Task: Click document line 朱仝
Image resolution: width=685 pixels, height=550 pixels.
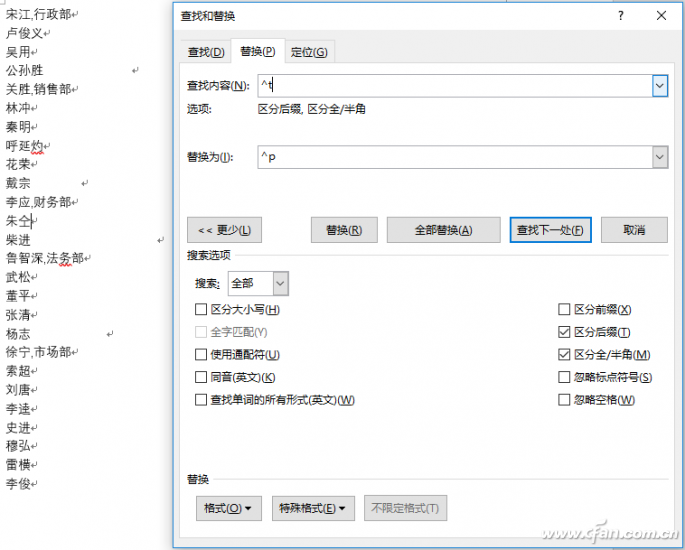Action: [18, 221]
